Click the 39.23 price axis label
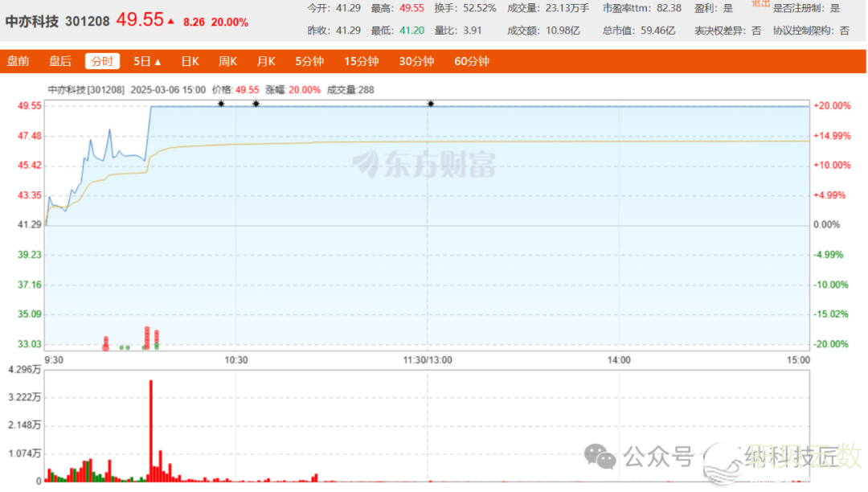The image size is (868, 492). 30,255
